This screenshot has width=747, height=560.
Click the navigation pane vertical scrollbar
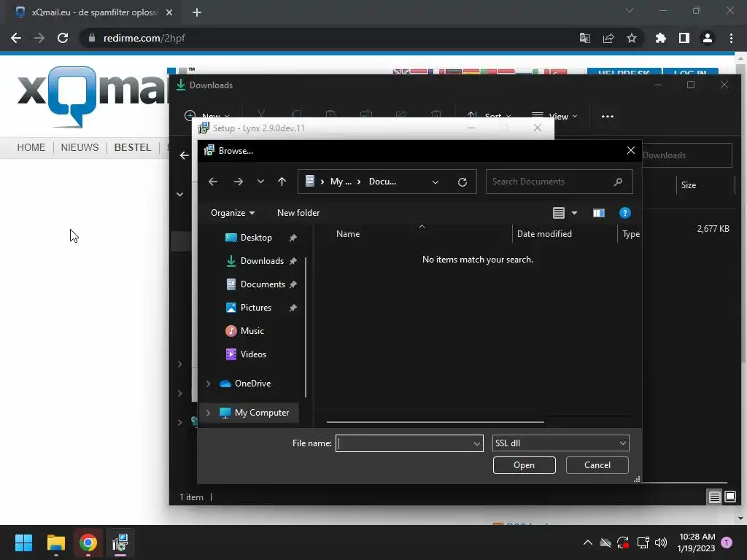point(306,327)
